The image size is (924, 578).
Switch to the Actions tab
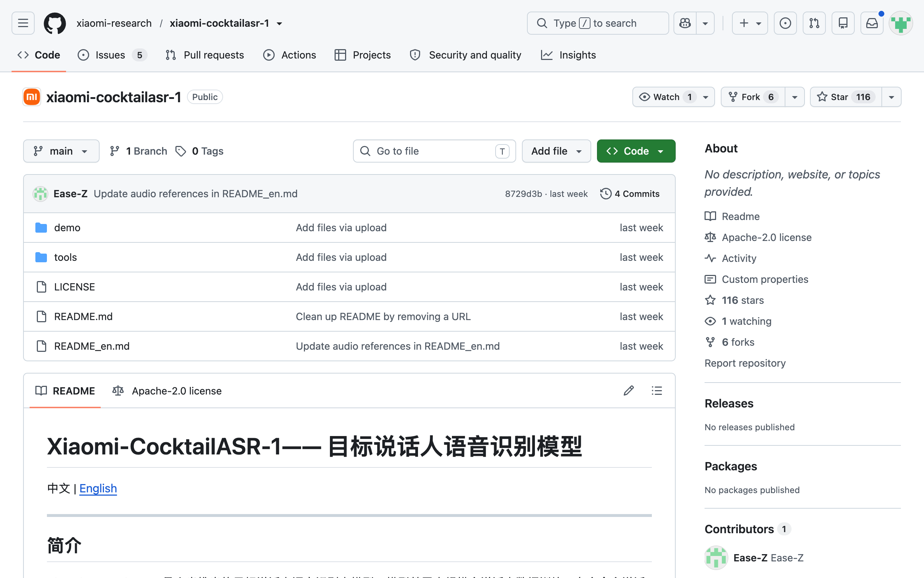tap(290, 55)
